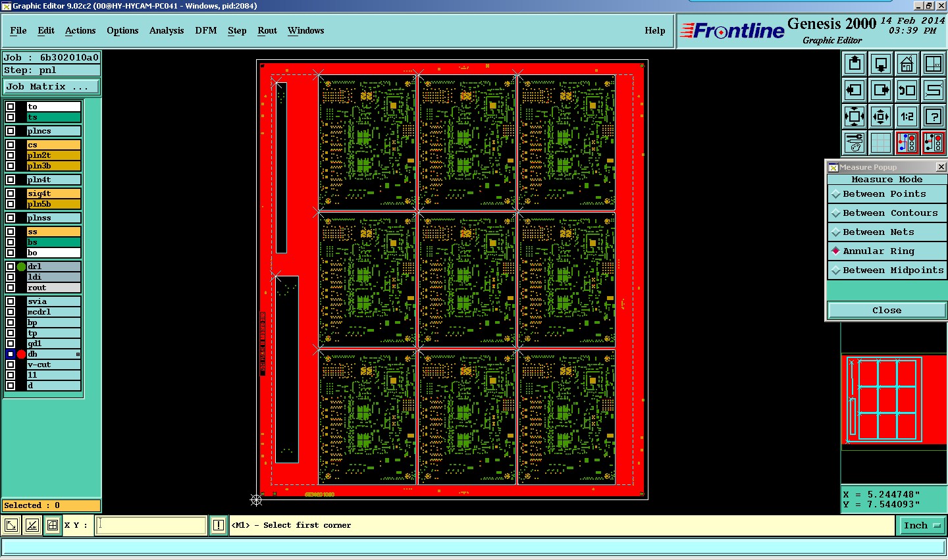Click the pan right view icon
The width and height of the screenshot is (948, 560).
881,90
